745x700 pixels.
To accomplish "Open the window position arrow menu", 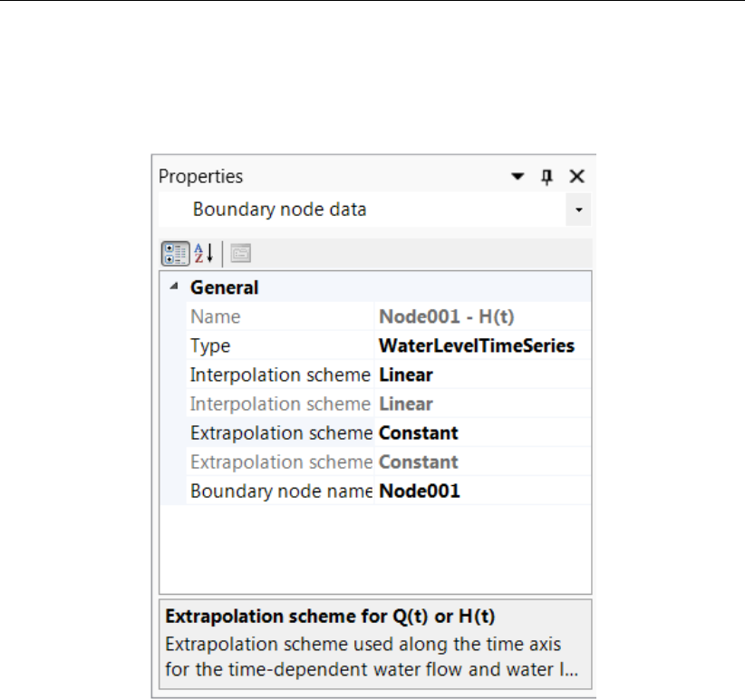I will 518,178.
